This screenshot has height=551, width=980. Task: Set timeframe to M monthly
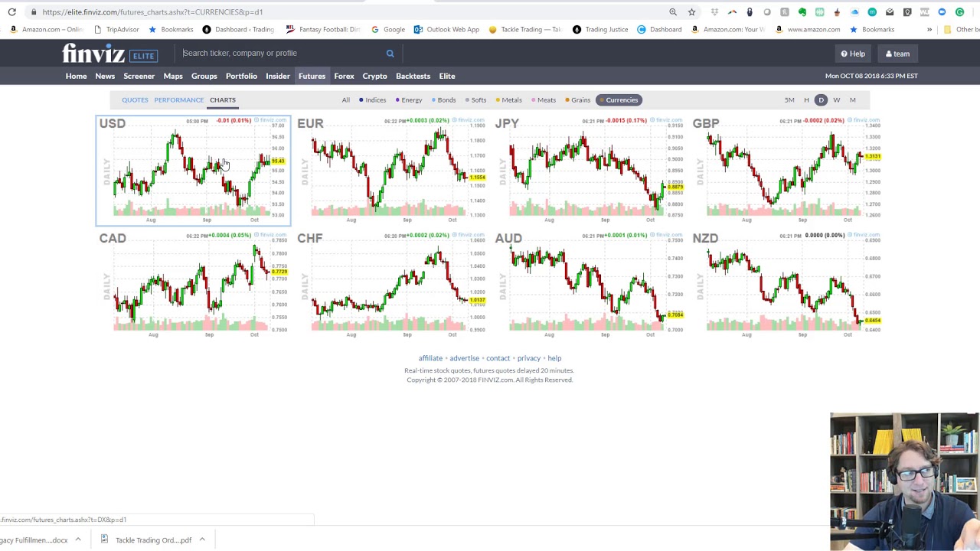tap(852, 99)
